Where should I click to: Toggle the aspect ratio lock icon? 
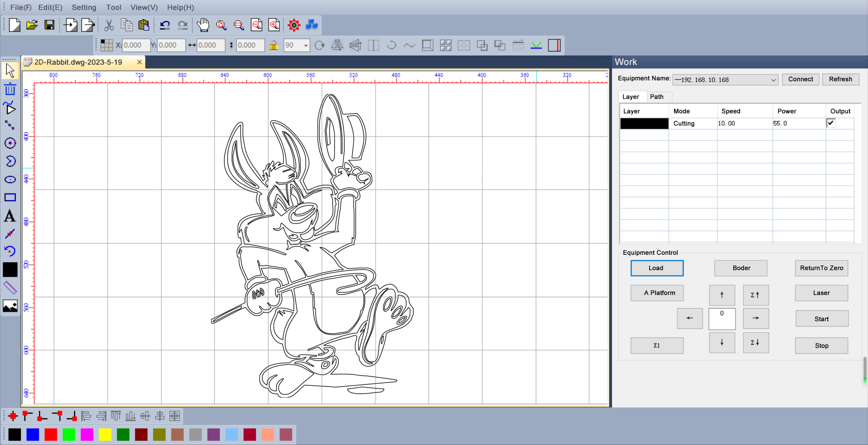click(x=274, y=45)
